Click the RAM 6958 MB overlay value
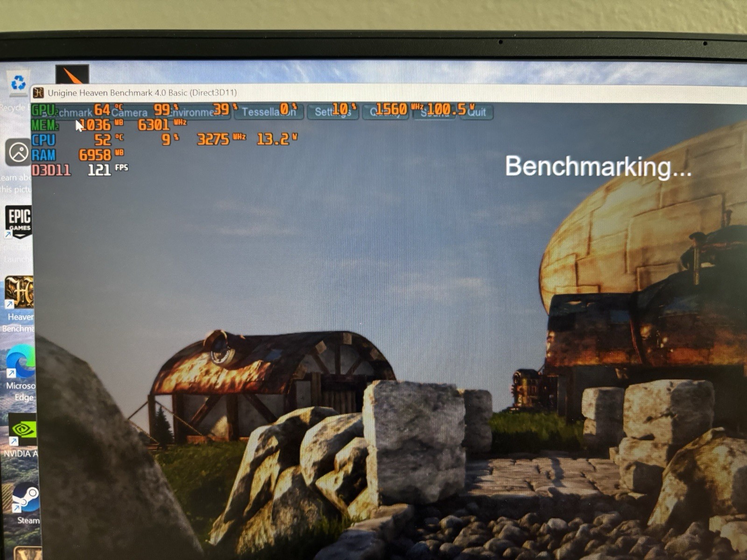 click(x=101, y=155)
